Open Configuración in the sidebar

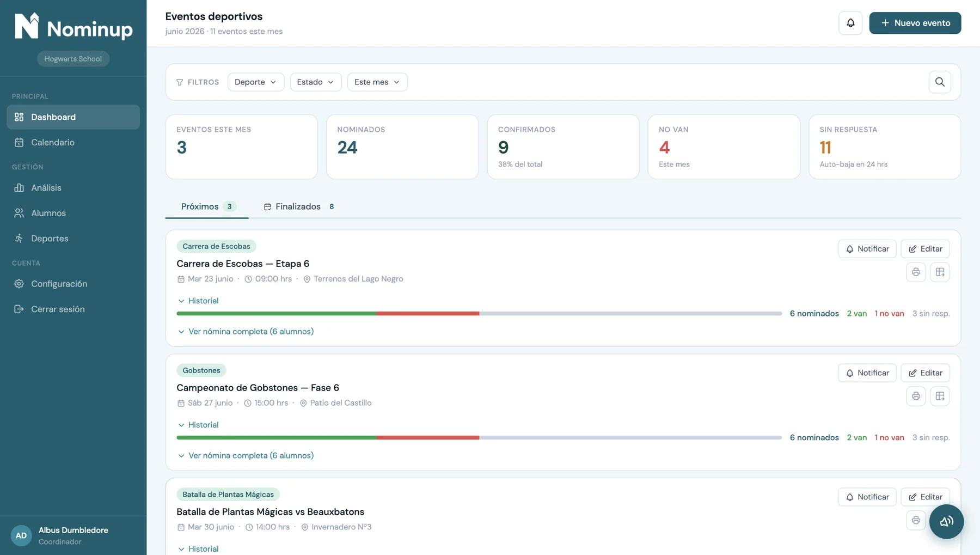click(x=73, y=284)
